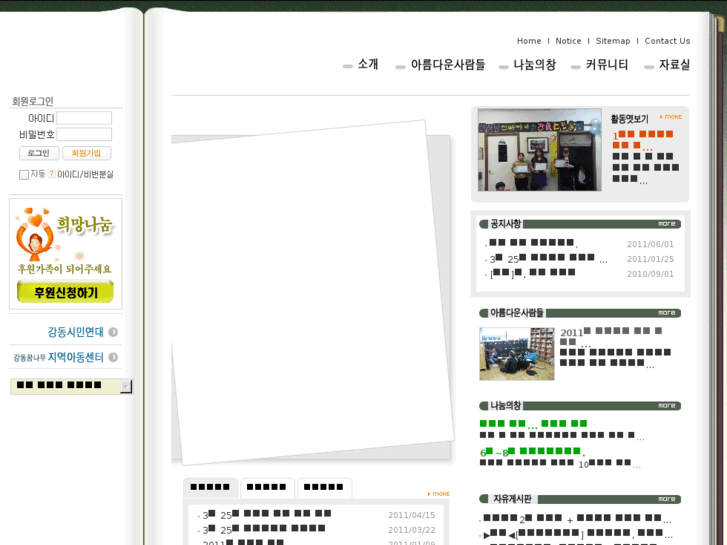Open the Home link
Image resolution: width=727 pixels, height=545 pixels.
coord(529,41)
